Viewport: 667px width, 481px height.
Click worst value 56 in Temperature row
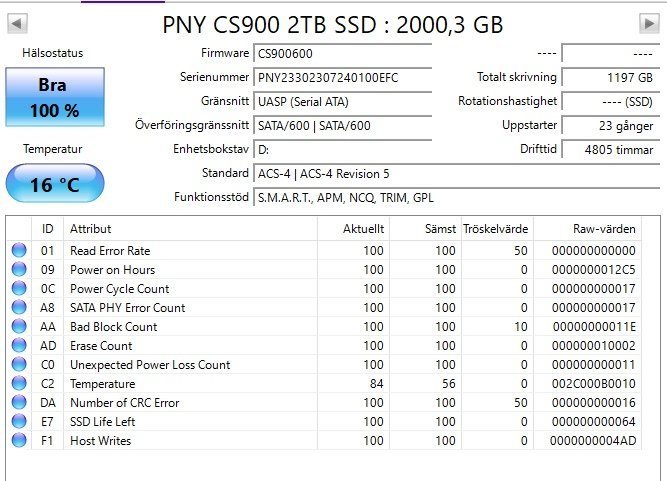[x=449, y=384]
